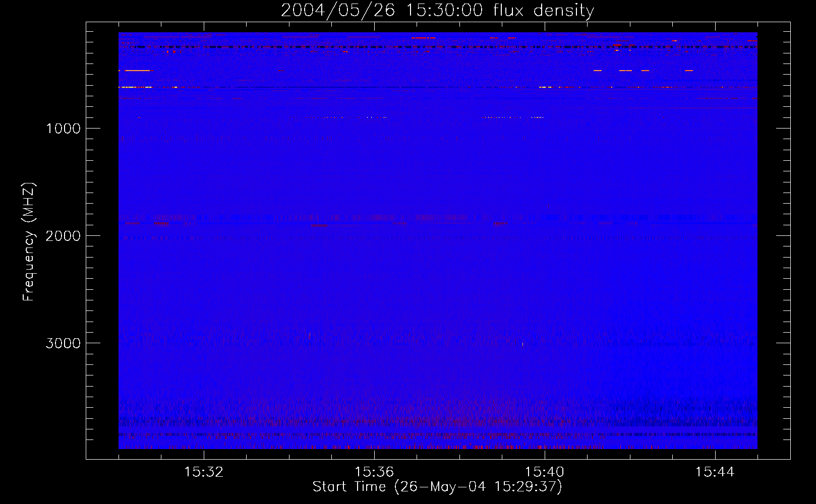
Task: Click the 3000 frequency tick label
Action: [63, 343]
